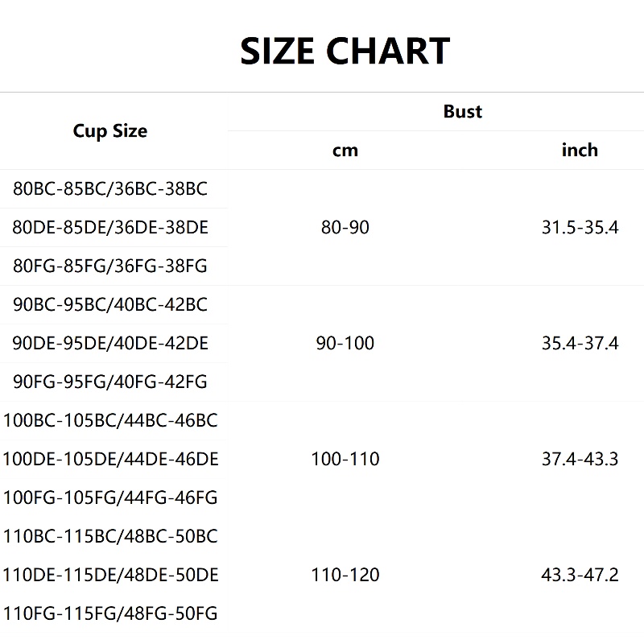Click the SIZE CHART title
The width and height of the screenshot is (644, 644).
pos(345,52)
